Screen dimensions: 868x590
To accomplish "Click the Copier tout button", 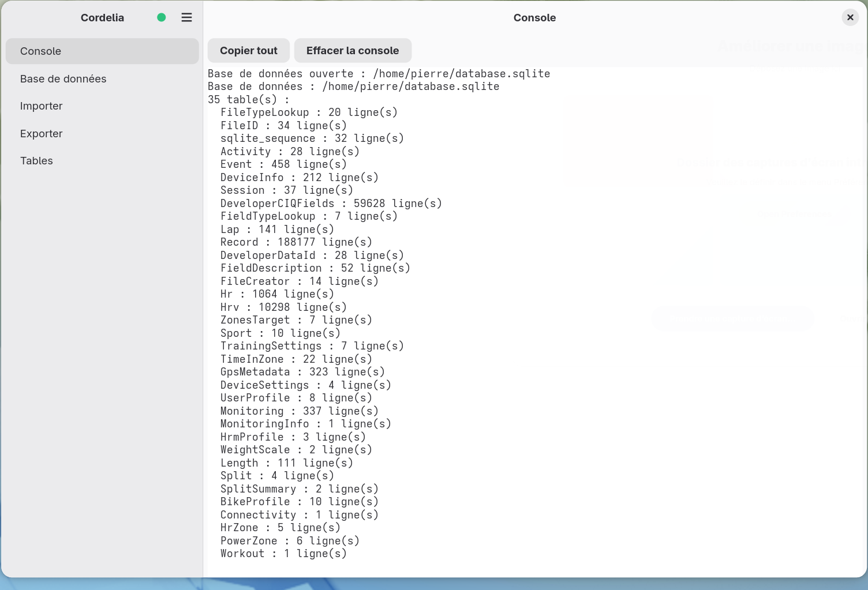I will [249, 51].
